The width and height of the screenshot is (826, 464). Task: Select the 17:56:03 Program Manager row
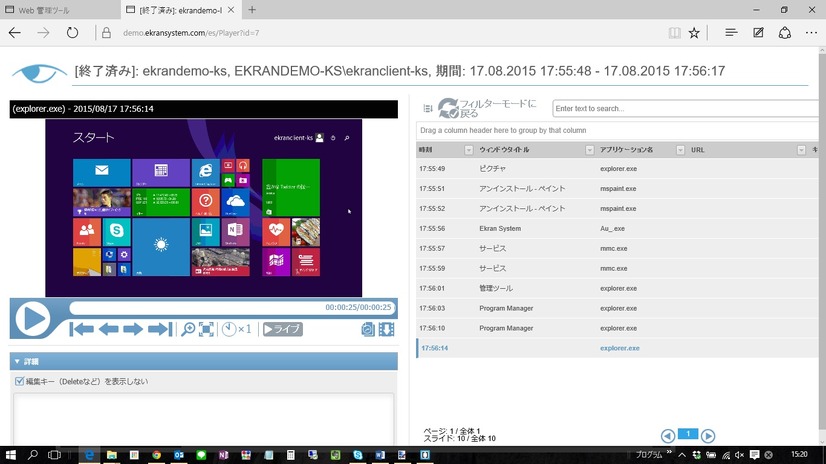coord(617,309)
